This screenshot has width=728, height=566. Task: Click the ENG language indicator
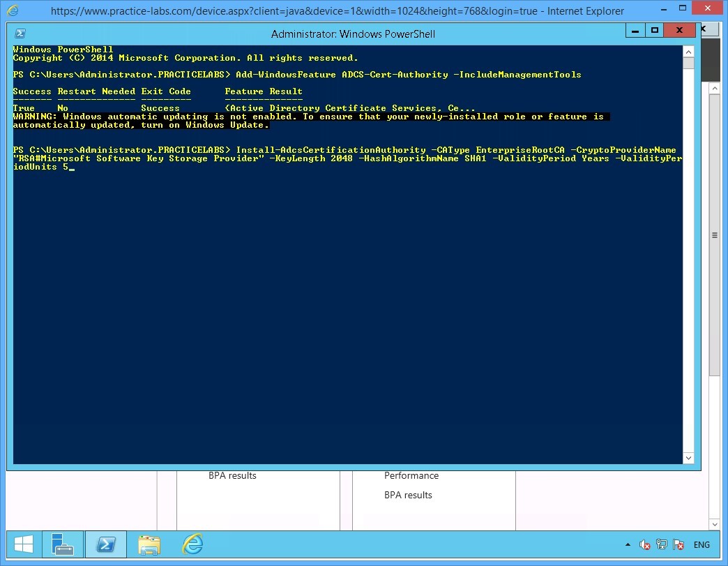[x=701, y=544]
